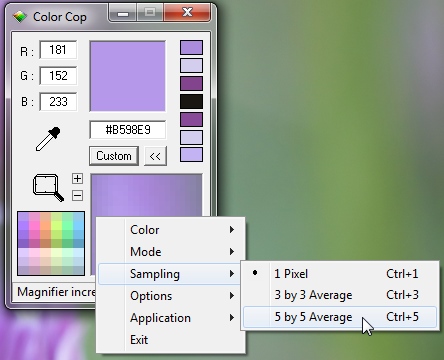The image size is (444, 360).
Task: Open the Color submenu
Action: pos(171,230)
